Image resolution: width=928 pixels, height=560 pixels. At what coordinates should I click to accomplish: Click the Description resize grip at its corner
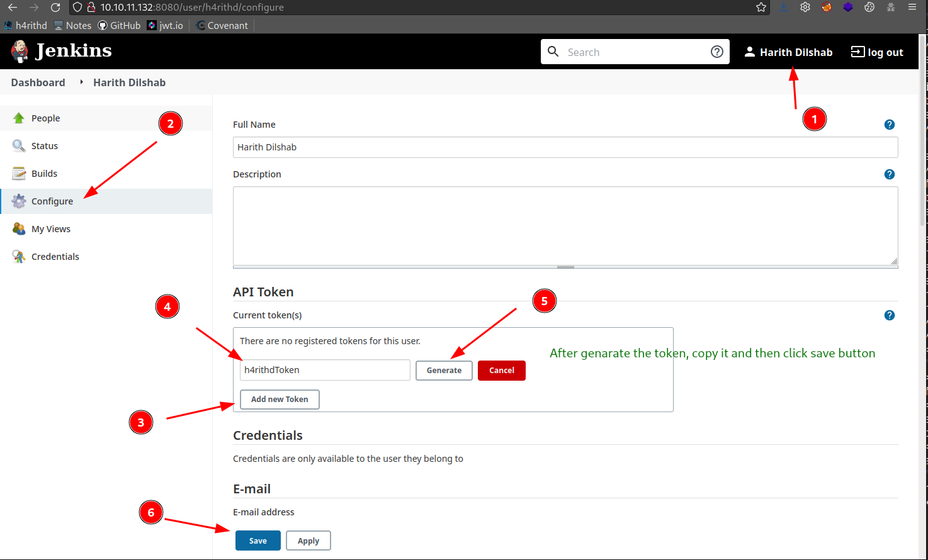tap(894, 261)
